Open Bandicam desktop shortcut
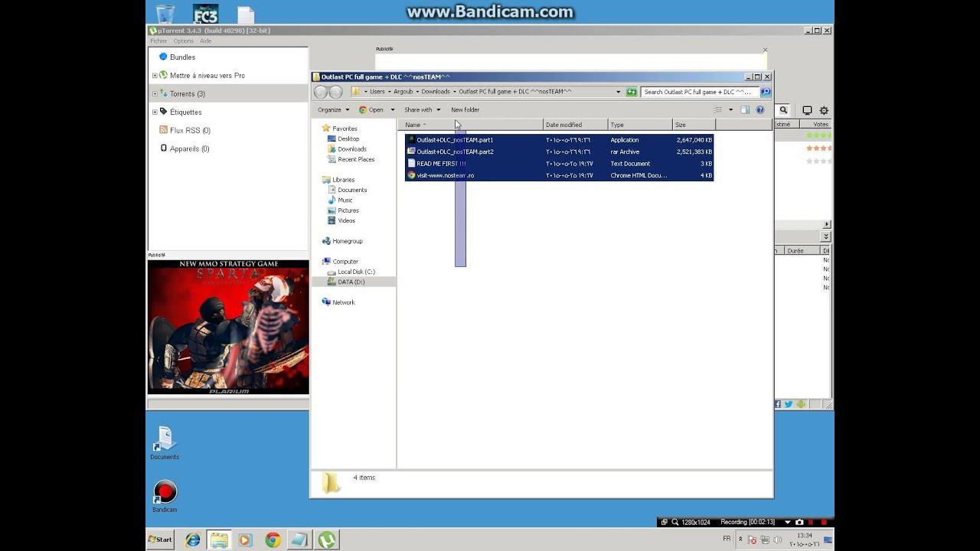This screenshot has height=551, width=980. (165, 496)
